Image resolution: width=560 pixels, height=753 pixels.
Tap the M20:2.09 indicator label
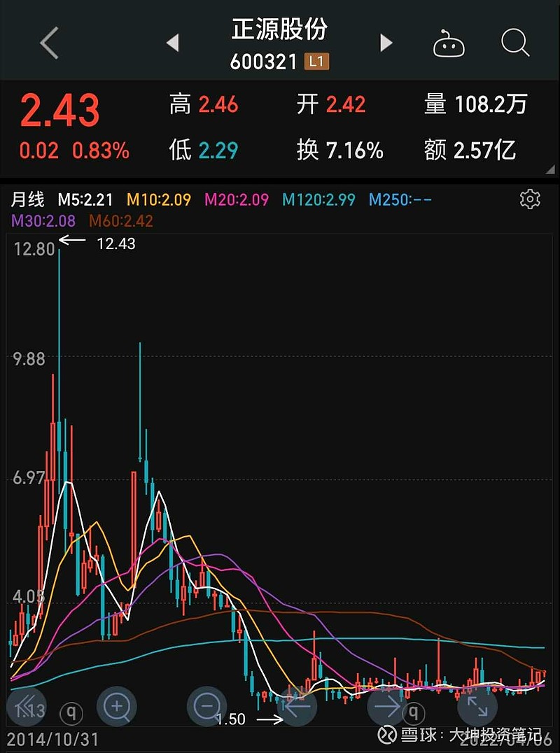pyautogui.click(x=237, y=199)
